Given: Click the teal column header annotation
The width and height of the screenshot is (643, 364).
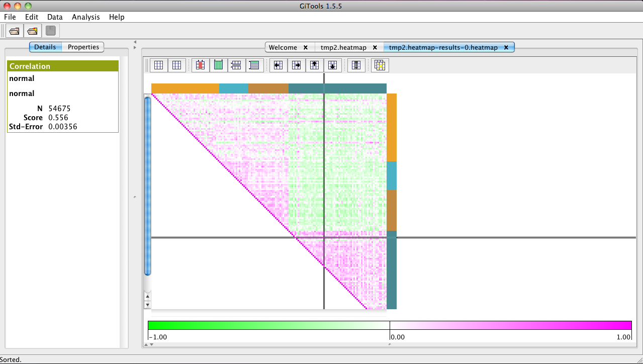Looking at the screenshot, I should point(337,88).
